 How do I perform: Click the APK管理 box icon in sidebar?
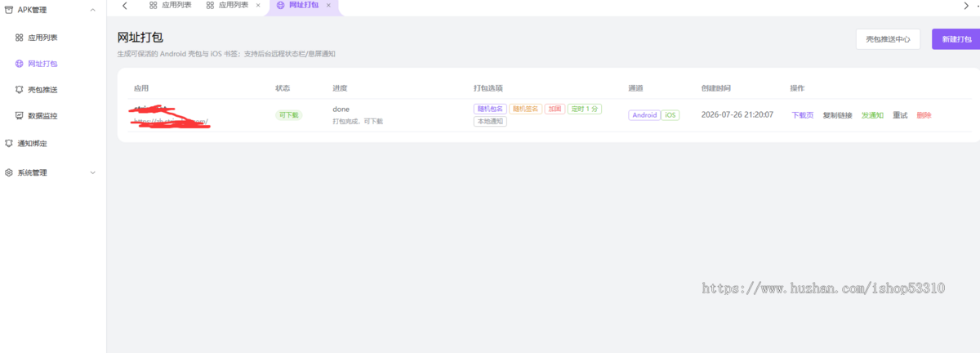pyautogui.click(x=9, y=10)
